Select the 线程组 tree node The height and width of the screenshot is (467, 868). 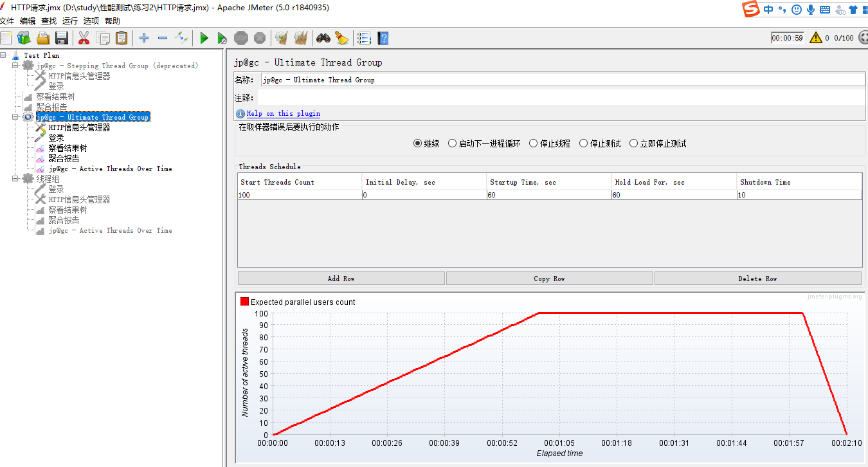(x=48, y=179)
